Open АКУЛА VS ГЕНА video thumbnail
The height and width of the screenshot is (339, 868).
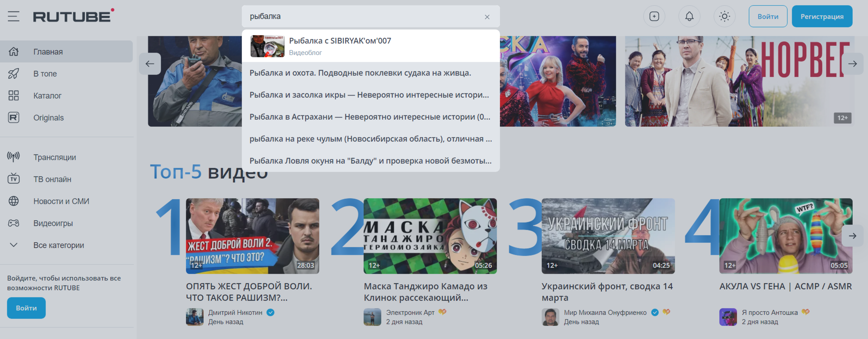[786, 236]
